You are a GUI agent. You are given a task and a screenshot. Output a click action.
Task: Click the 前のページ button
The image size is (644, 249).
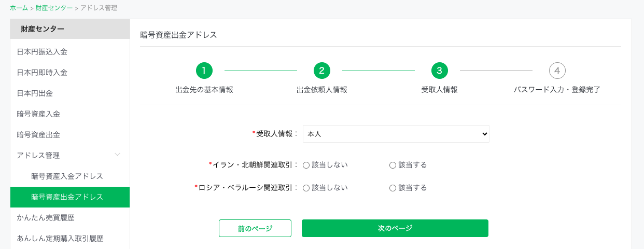click(x=255, y=228)
